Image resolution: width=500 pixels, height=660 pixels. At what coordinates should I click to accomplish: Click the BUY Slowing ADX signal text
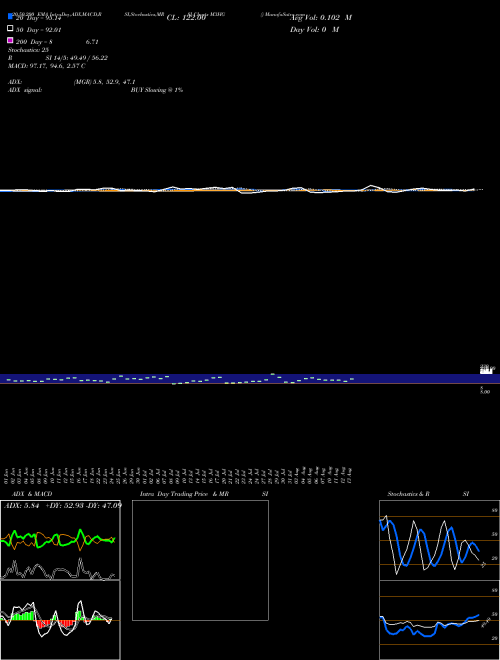157,90
